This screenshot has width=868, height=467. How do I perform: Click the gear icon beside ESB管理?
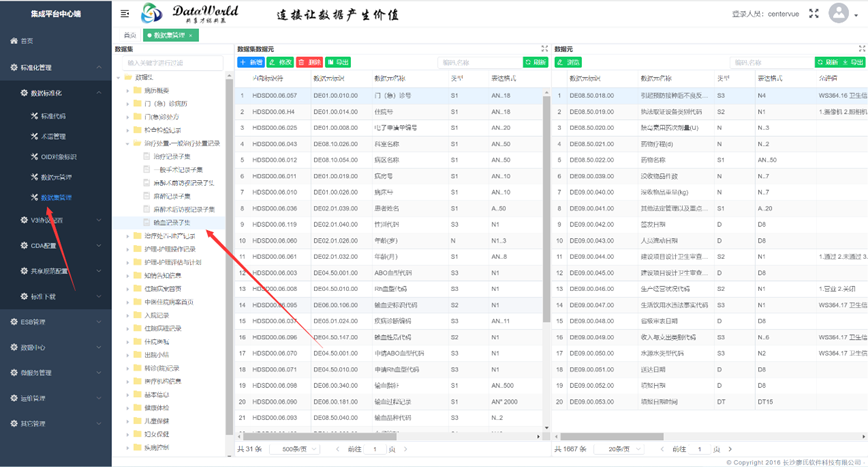[x=14, y=321]
